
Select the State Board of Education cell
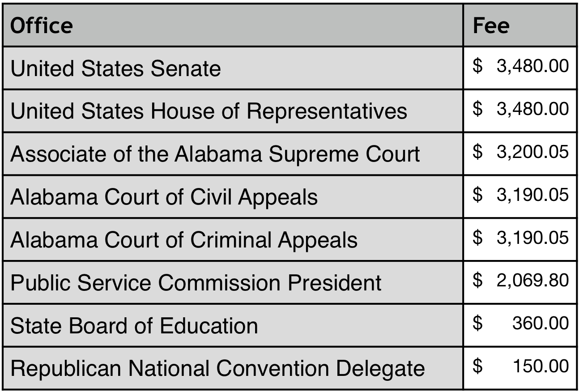click(134, 326)
